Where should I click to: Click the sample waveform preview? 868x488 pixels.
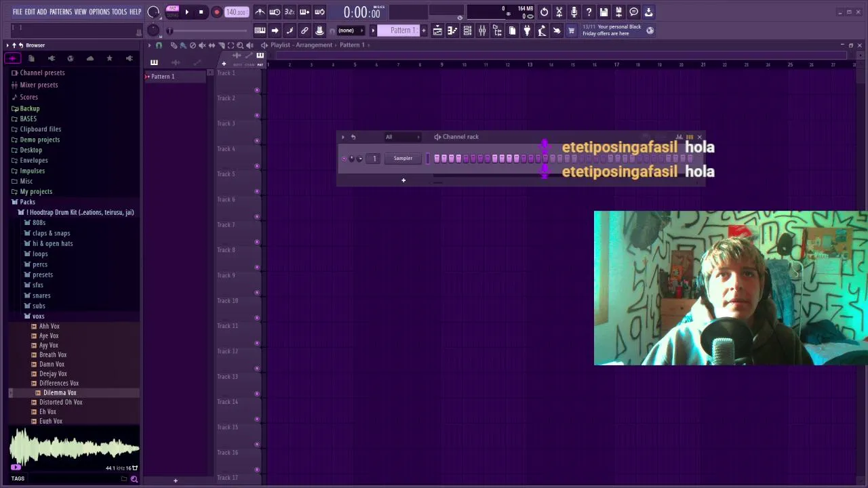pos(74,447)
